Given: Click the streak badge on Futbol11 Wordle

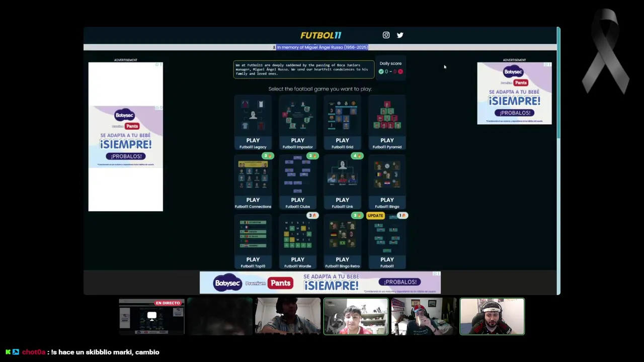Looking at the screenshot, I should coord(312,215).
